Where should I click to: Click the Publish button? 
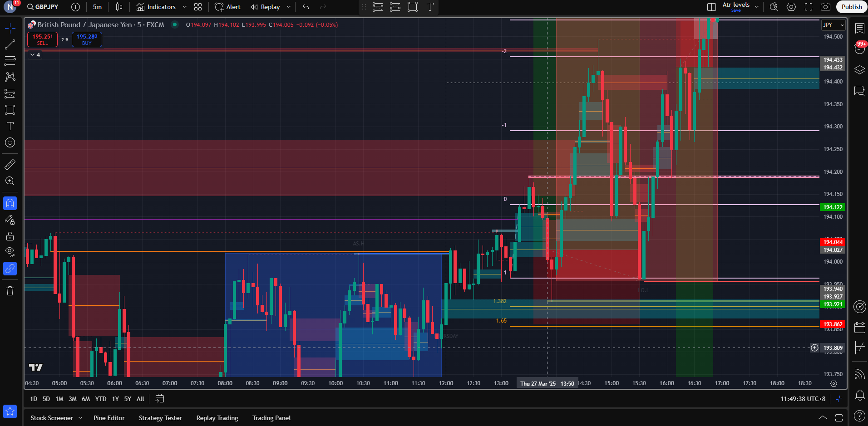click(851, 7)
